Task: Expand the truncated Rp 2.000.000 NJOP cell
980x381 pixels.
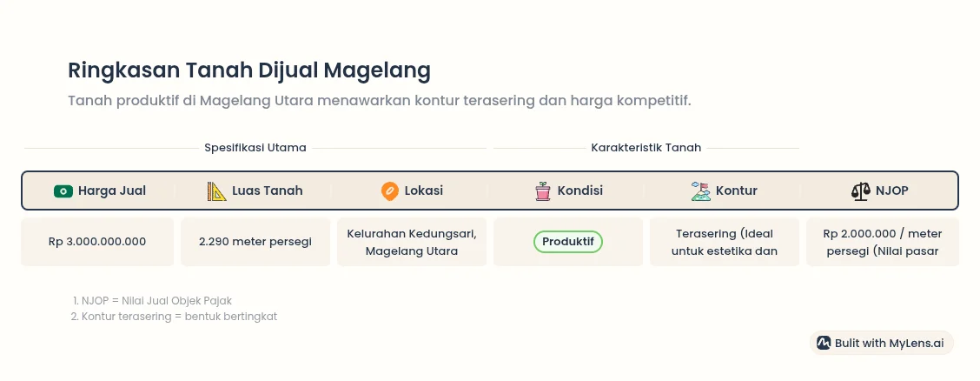Action: (883, 242)
